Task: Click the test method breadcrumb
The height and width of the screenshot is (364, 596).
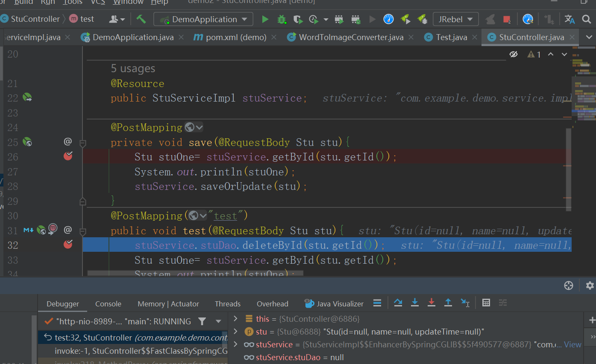Action: pos(82,19)
